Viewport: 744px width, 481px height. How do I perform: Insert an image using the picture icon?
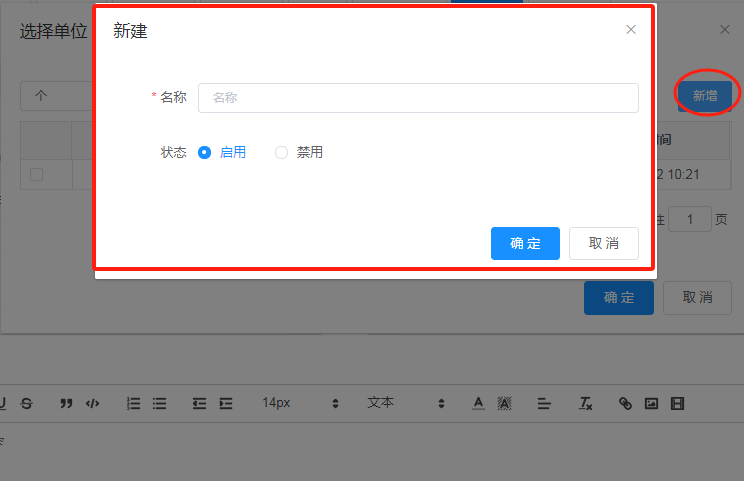tap(651, 403)
